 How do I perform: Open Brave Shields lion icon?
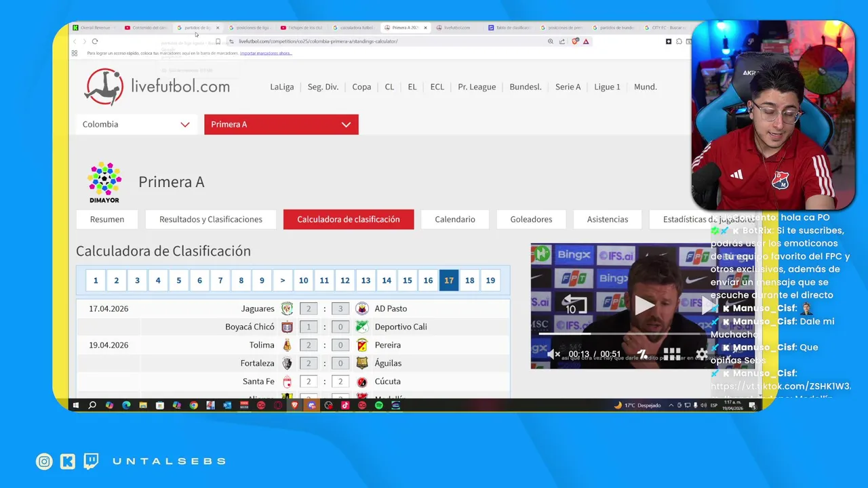(x=575, y=41)
